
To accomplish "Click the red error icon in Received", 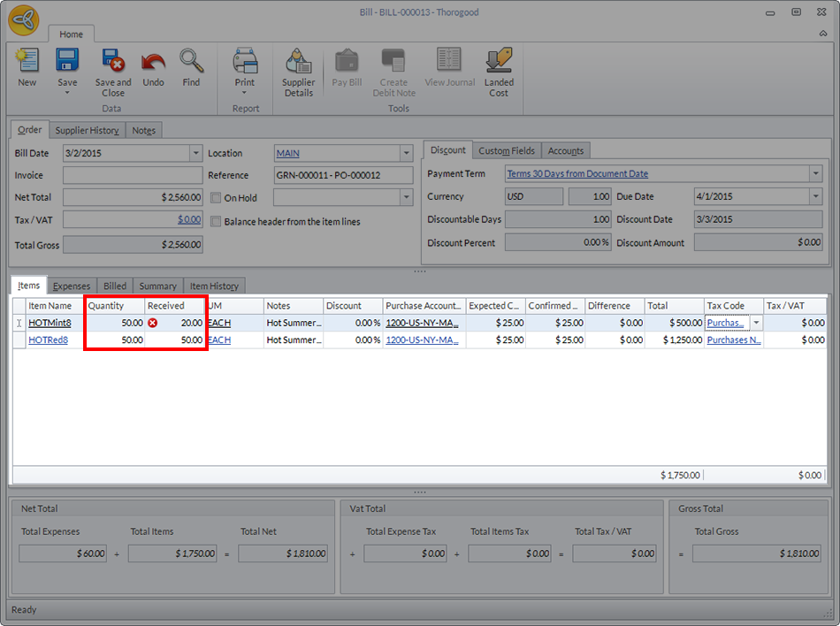I will click(x=153, y=324).
